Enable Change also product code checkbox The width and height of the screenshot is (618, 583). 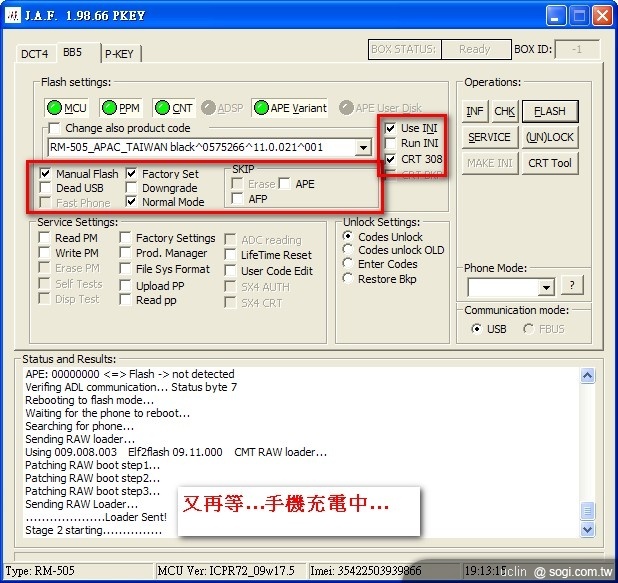(x=54, y=128)
